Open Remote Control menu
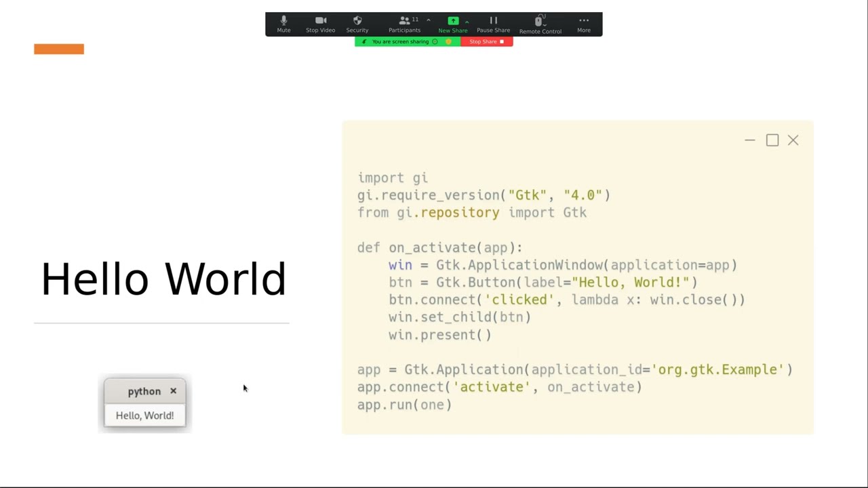The image size is (868, 488). 540,24
